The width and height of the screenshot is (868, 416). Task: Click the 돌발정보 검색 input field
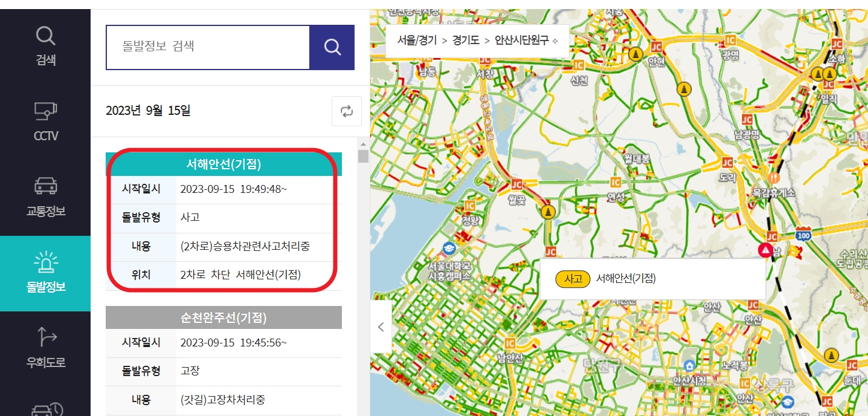pyautogui.click(x=205, y=47)
